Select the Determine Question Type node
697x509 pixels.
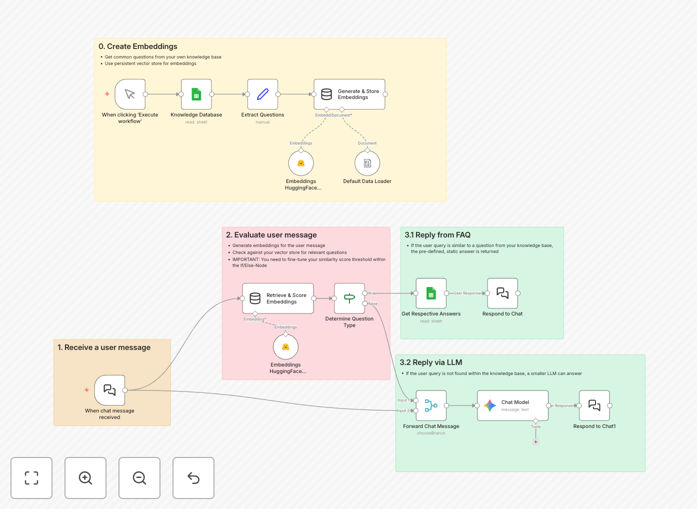coord(349,298)
